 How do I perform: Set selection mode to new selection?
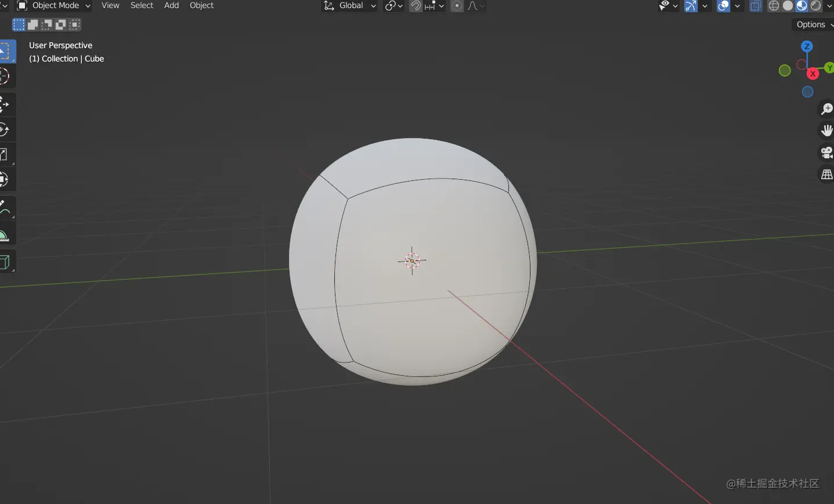click(x=19, y=24)
